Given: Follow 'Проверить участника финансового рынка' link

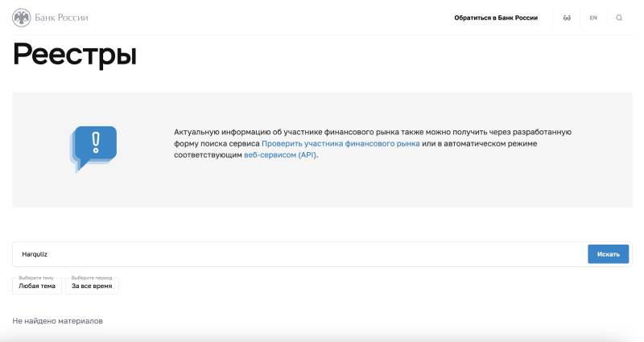Looking at the screenshot, I should click(341, 143).
